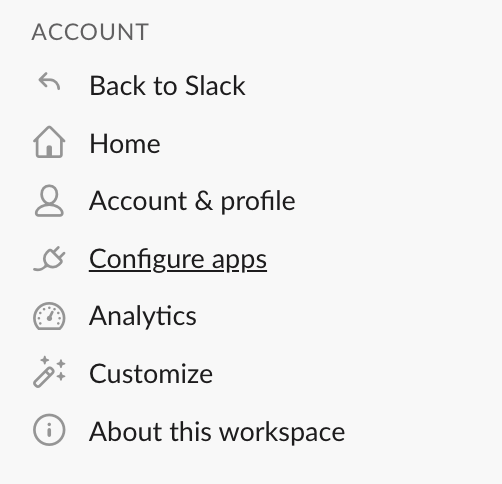
Task: Go back via Back to Slack text
Action: tap(168, 86)
